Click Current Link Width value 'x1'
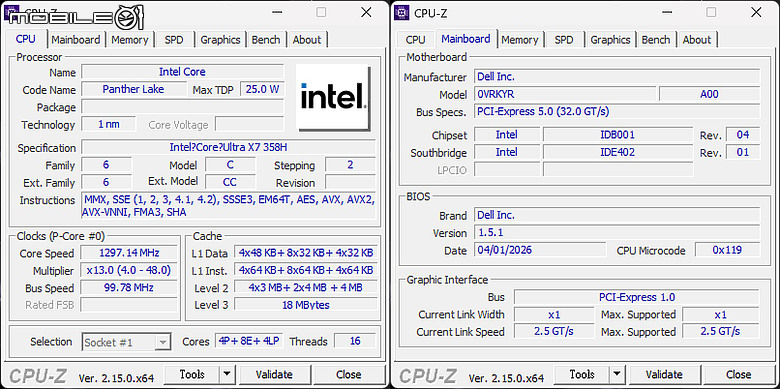The width and height of the screenshot is (780, 389). (x=554, y=315)
